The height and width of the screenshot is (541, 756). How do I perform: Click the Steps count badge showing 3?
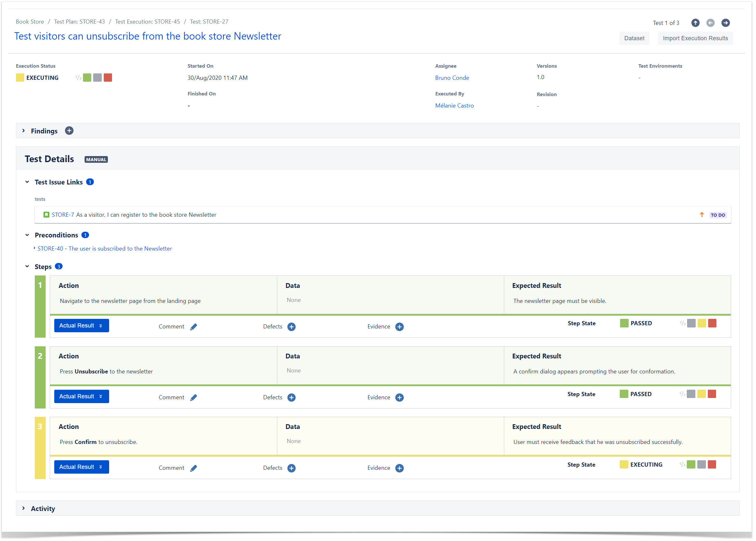point(59,267)
